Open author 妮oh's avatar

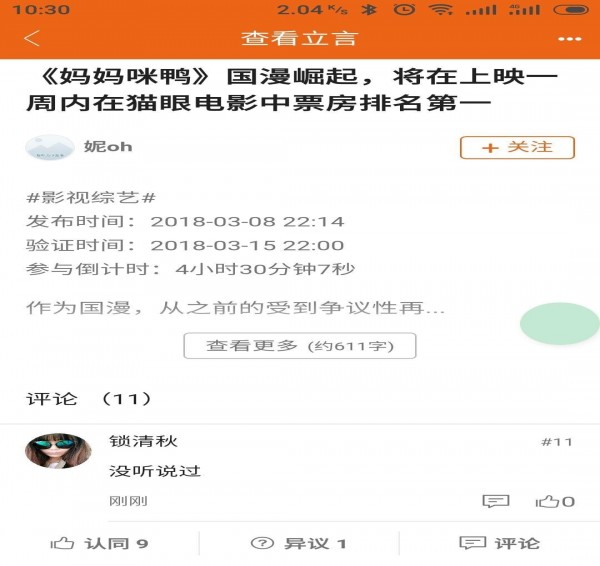[x=50, y=147]
